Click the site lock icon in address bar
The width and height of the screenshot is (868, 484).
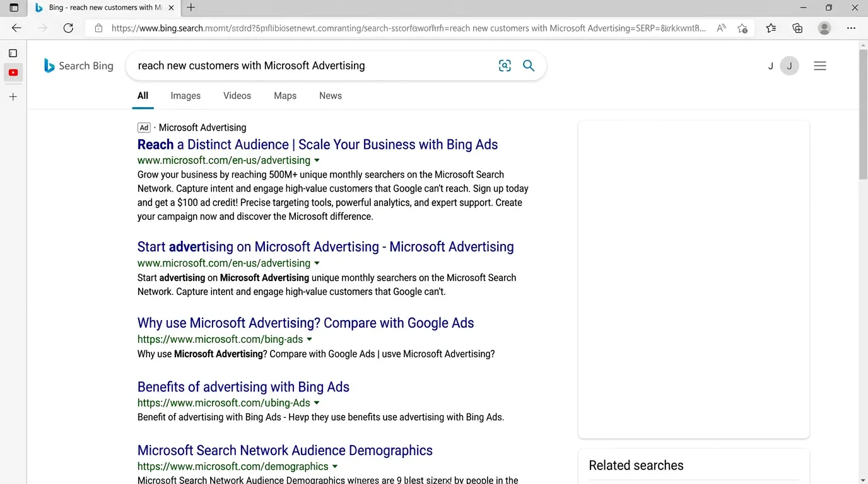98,28
